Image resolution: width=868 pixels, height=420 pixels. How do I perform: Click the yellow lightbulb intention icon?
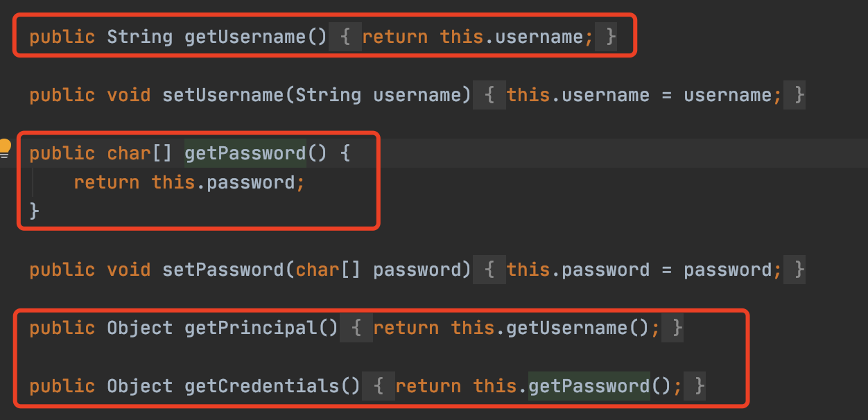pos(5,147)
